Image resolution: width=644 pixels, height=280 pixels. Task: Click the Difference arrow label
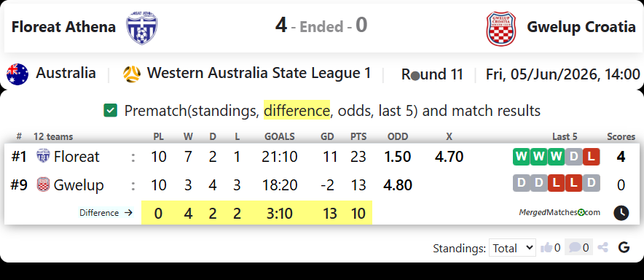106,213
